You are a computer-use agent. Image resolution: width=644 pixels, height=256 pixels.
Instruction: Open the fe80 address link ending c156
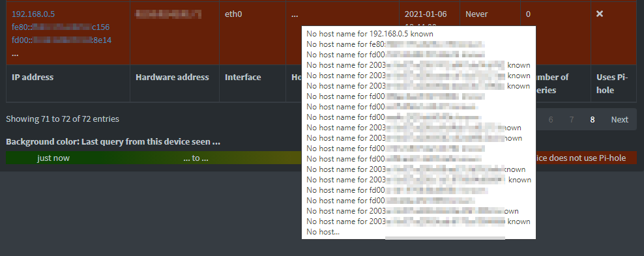pyautogui.click(x=61, y=27)
